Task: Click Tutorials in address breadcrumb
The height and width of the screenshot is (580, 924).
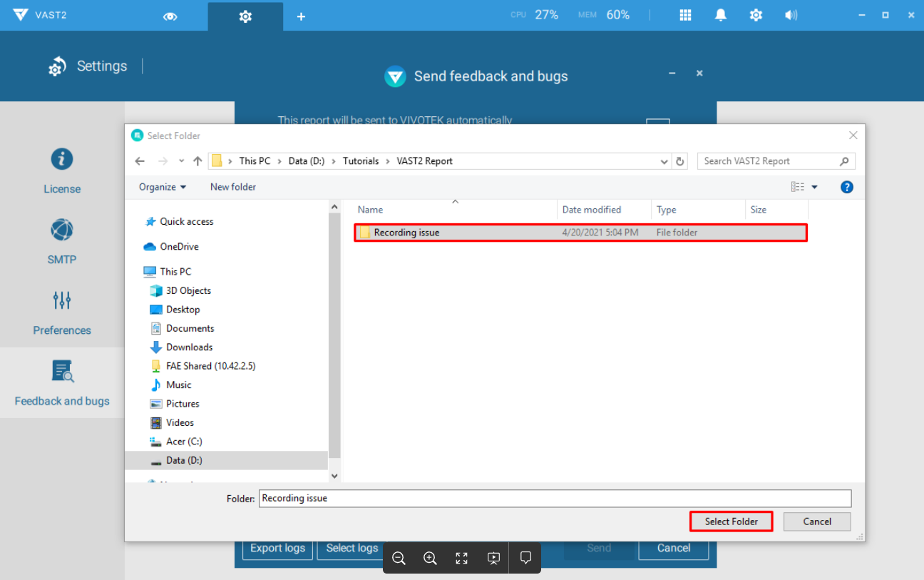Action: pyautogui.click(x=361, y=161)
